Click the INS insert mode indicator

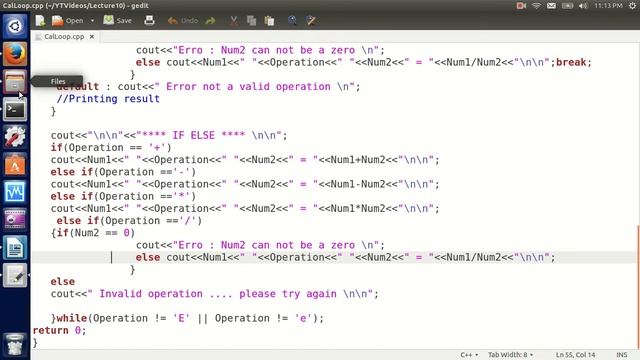point(622,355)
